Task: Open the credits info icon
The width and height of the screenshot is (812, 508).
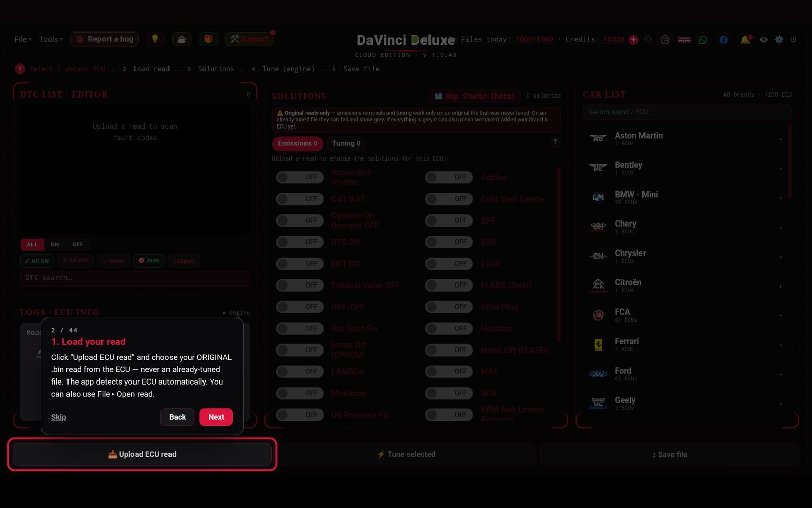Action: [x=648, y=39]
